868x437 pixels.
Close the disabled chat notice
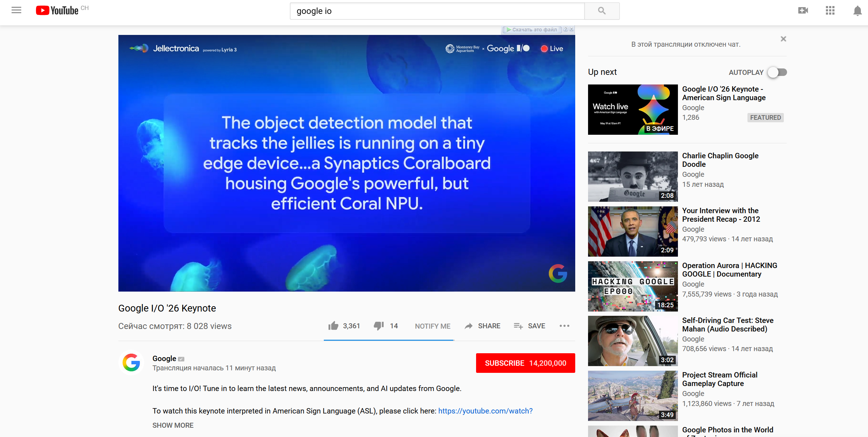(x=783, y=39)
